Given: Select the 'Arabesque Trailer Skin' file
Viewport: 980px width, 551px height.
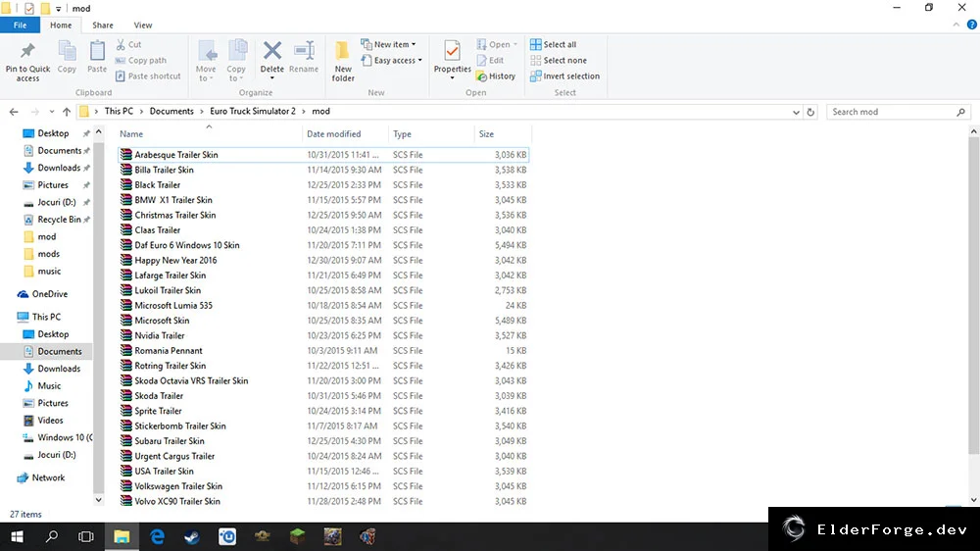Looking at the screenshot, I should (323, 155).
